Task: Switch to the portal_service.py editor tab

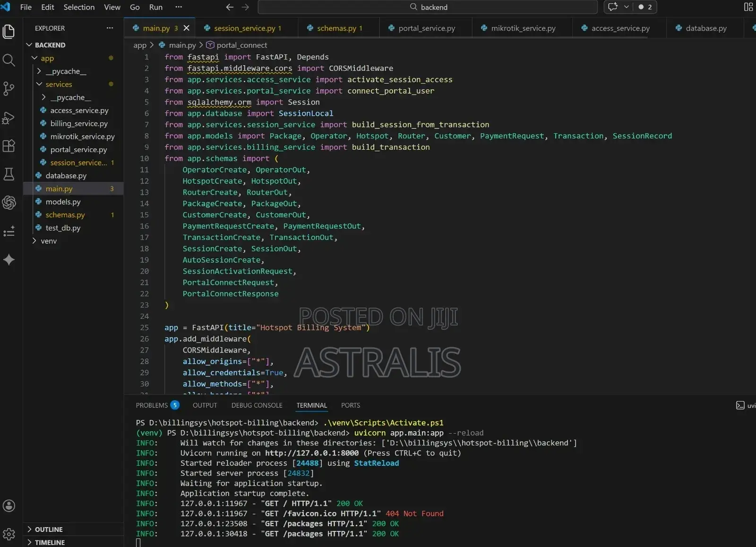Action: click(x=427, y=28)
